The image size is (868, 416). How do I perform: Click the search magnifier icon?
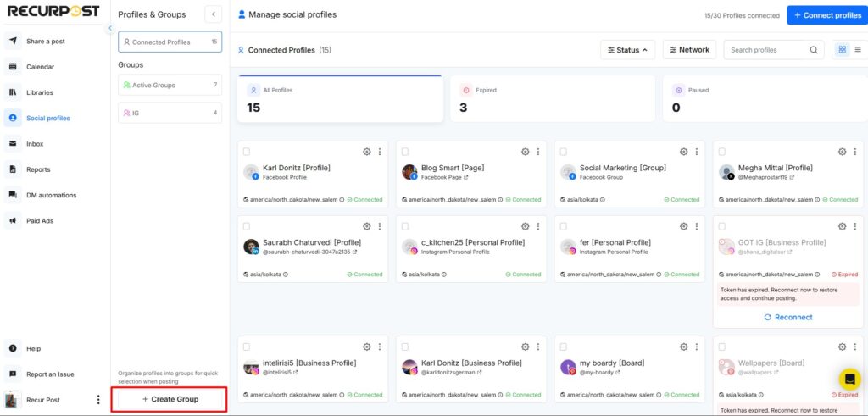[x=813, y=50]
